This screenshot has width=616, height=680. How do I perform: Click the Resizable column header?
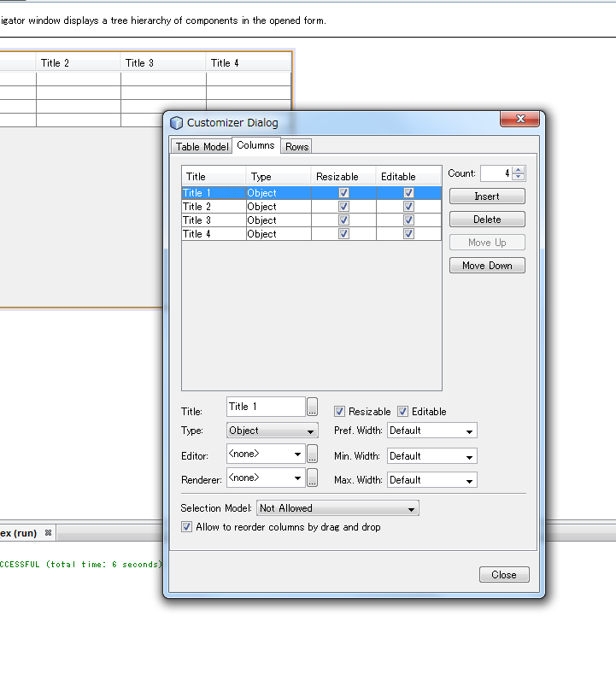tap(343, 177)
